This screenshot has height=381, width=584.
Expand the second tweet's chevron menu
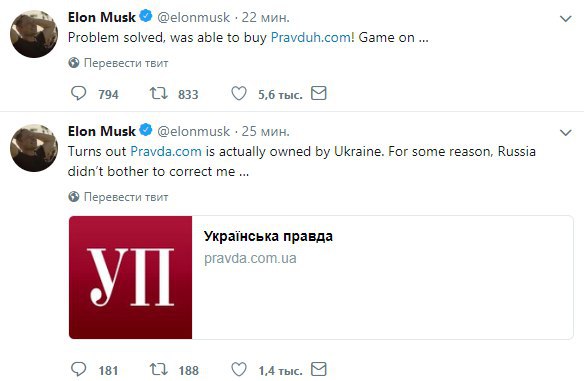[566, 133]
